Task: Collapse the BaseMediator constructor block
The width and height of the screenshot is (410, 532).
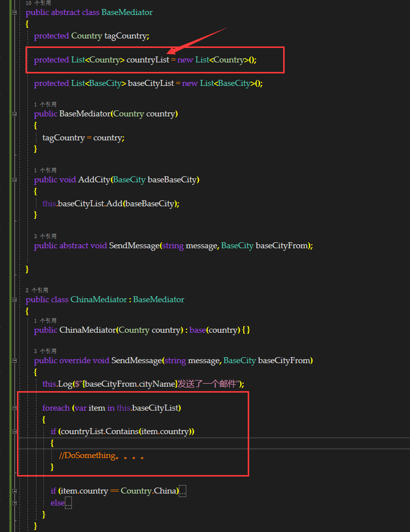Action: pyautogui.click(x=14, y=114)
